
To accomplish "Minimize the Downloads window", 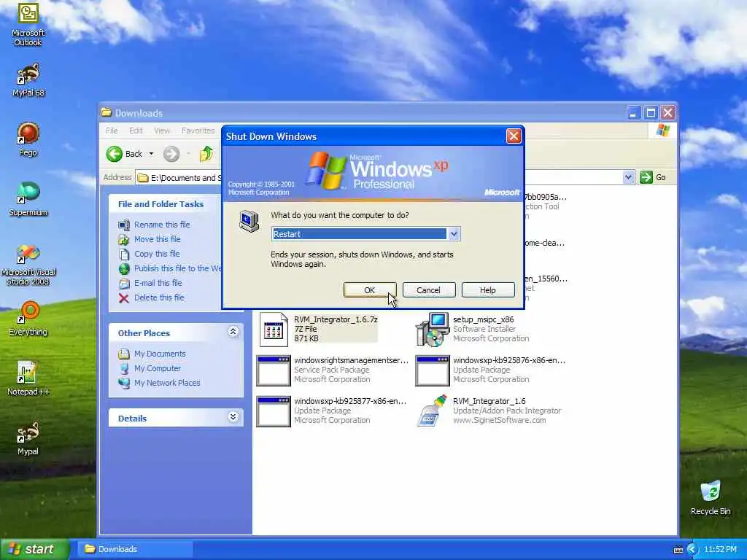I will coord(633,113).
